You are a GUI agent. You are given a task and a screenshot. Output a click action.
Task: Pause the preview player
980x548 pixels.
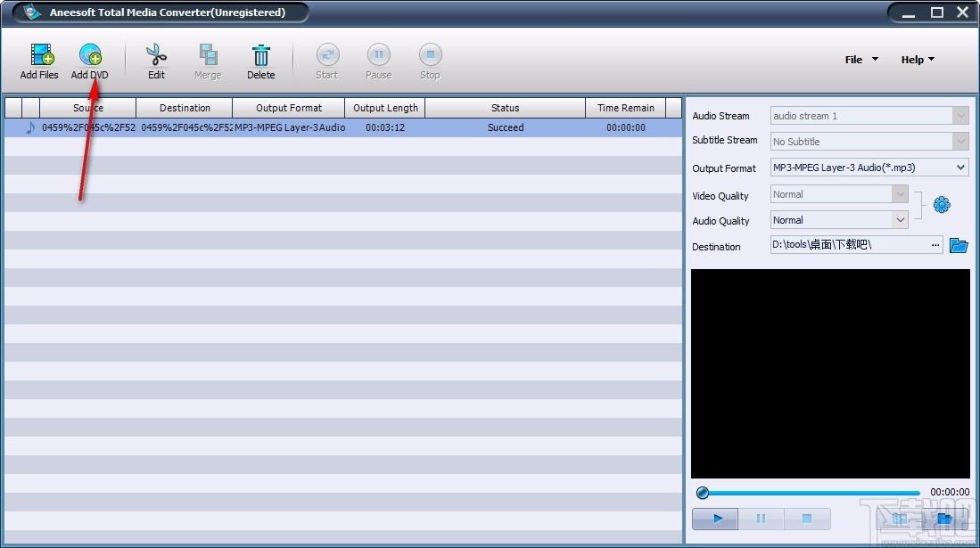(x=761, y=518)
